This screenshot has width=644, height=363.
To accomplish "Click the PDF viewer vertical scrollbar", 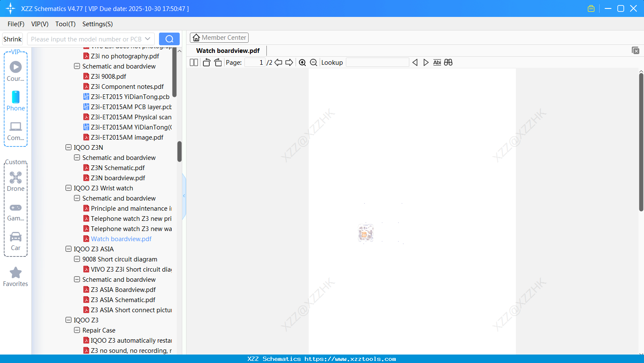I will pyautogui.click(x=641, y=142).
